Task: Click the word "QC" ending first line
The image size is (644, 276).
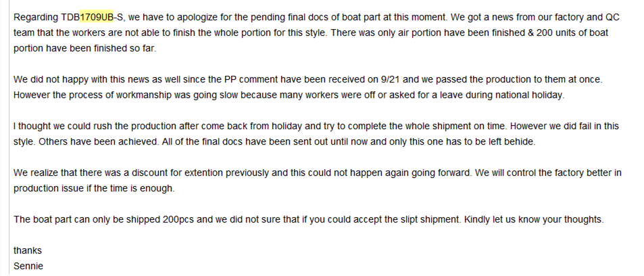Action: click(613, 18)
